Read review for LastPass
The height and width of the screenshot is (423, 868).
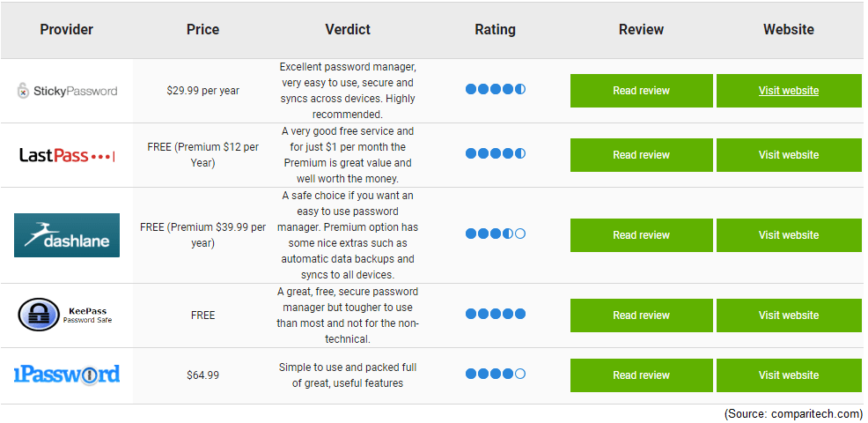point(642,155)
